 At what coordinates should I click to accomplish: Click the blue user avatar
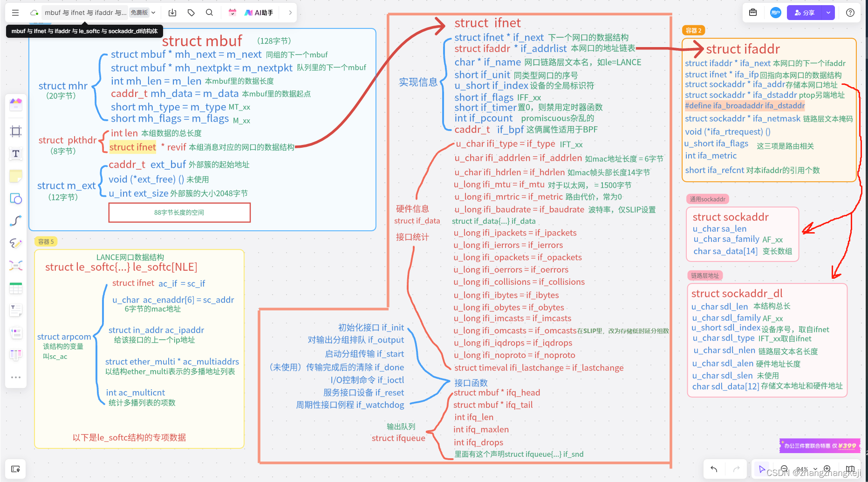click(775, 13)
